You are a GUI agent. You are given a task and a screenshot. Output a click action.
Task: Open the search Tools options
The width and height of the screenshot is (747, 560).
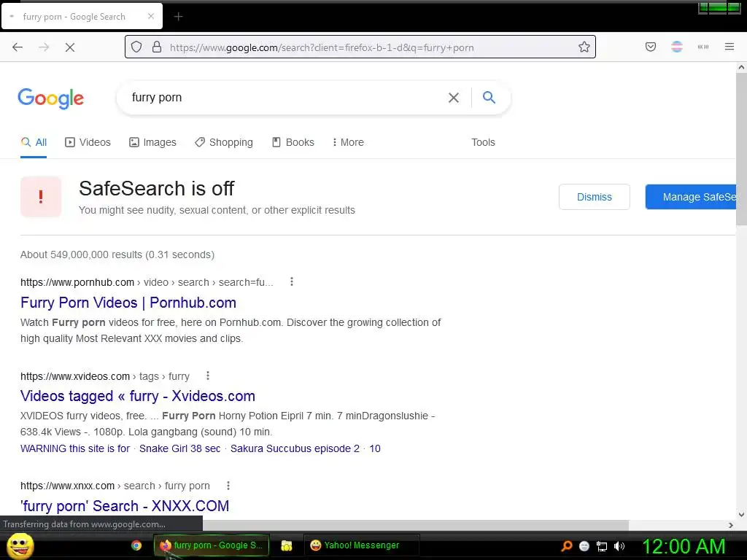coord(483,142)
